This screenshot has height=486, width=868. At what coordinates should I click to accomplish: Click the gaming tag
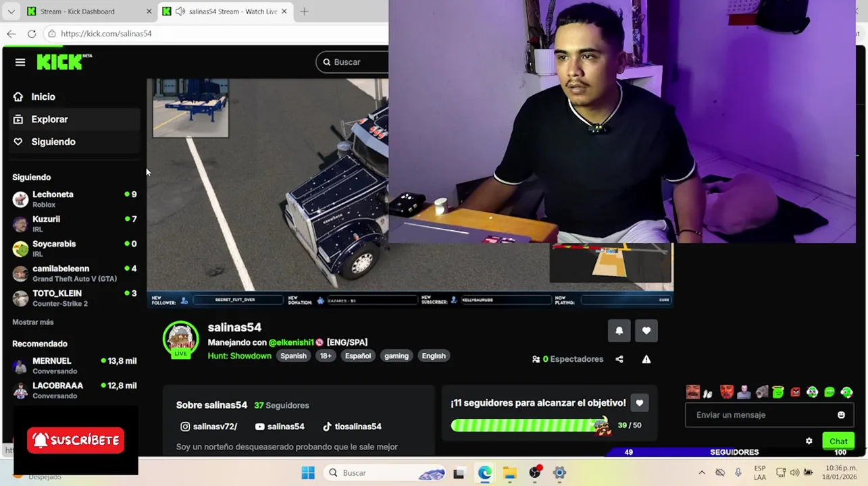[397, 356]
